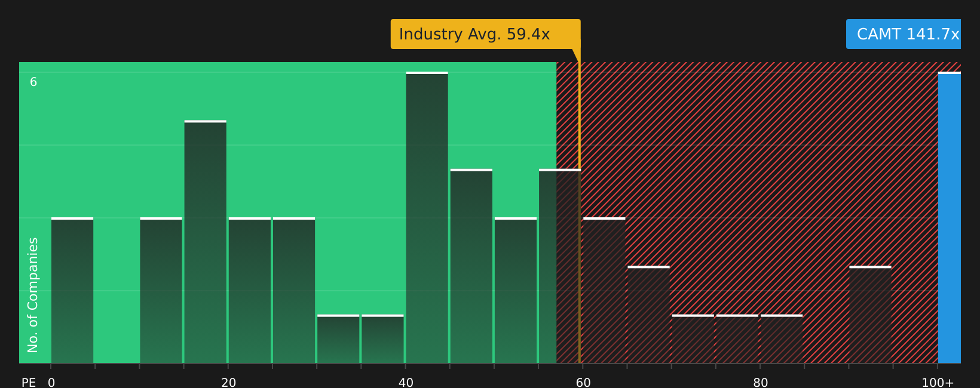Select the histogram bar for PE 15–20

click(x=206, y=242)
